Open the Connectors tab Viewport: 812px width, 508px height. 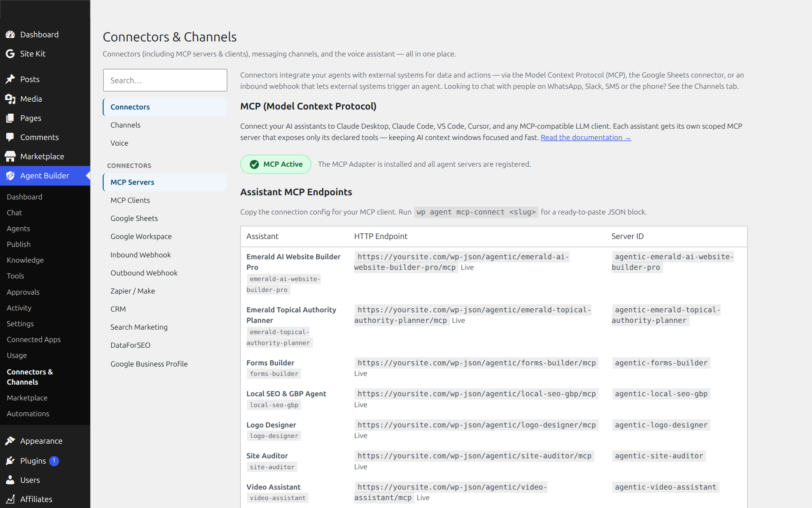click(165, 107)
